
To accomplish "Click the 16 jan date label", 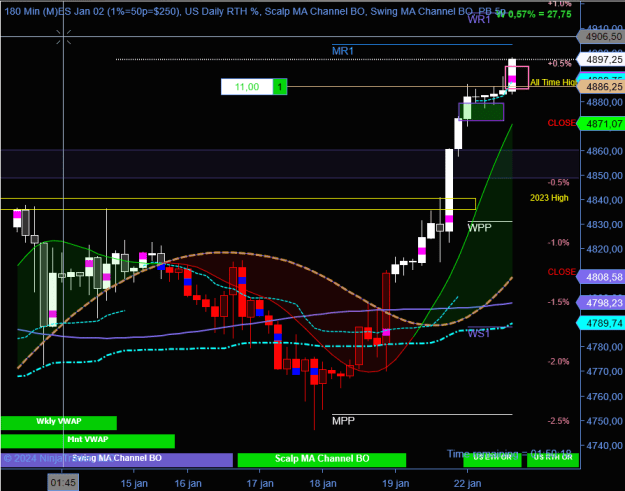I will (188, 483).
